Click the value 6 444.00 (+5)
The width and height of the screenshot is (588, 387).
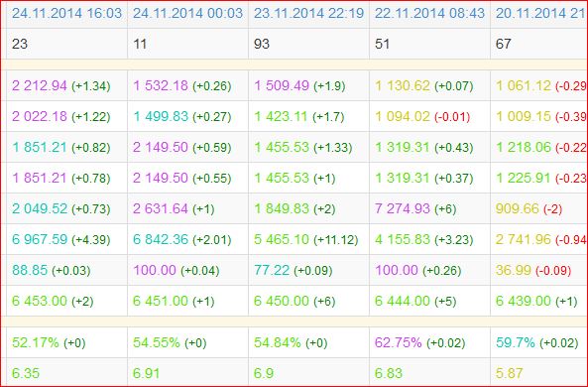click(415, 301)
